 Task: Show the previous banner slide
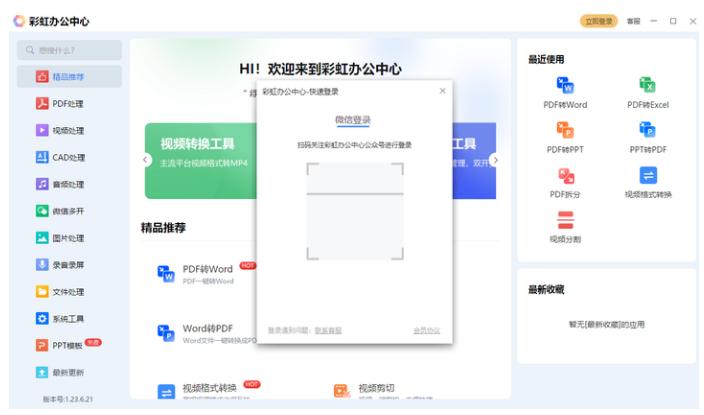click(145, 160)
